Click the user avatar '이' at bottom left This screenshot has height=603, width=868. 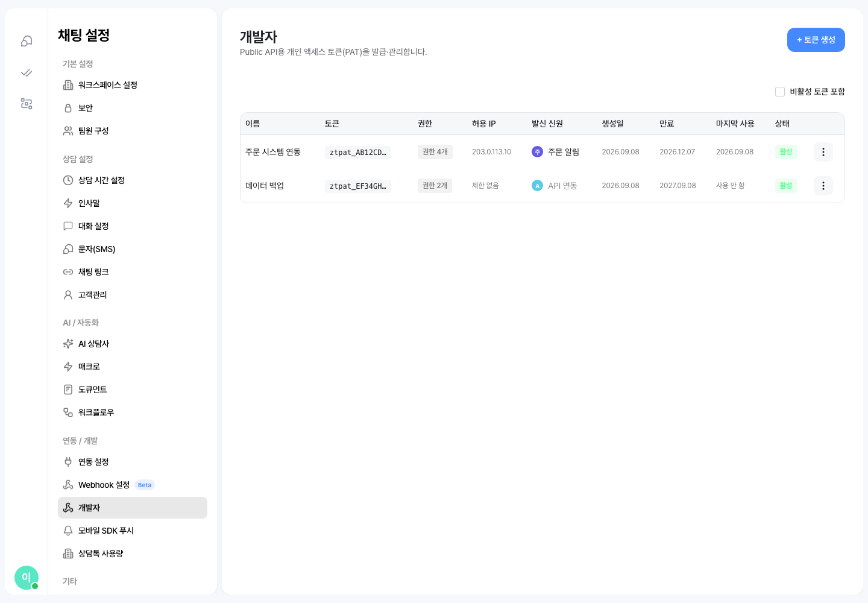[x=27, y=578]
